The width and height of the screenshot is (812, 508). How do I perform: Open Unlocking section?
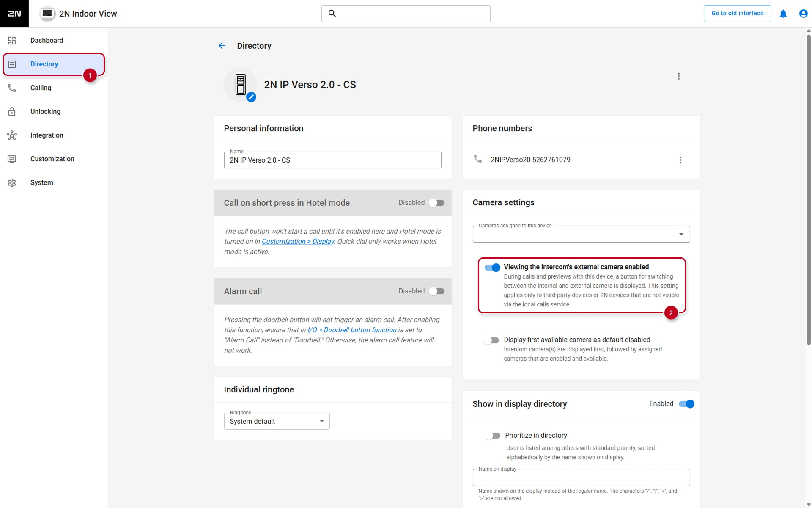point(54,112)
